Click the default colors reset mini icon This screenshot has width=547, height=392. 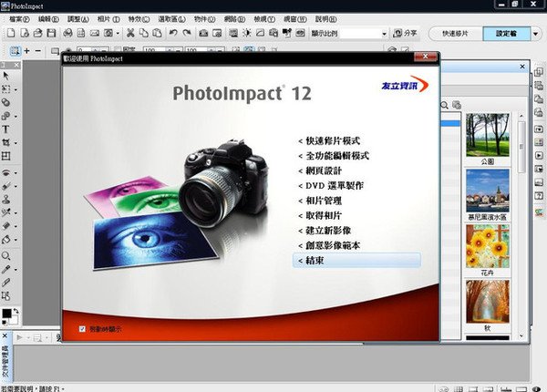tap(5, 323)
